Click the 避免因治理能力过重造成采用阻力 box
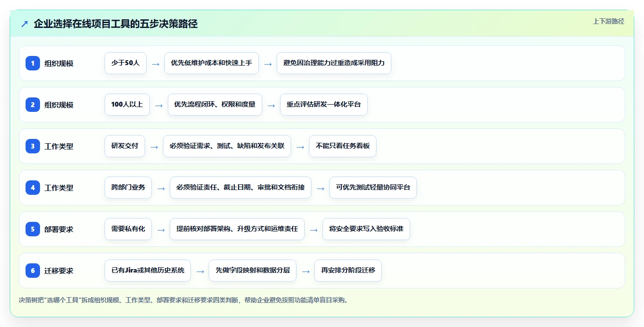This screenshot has height=327, width=644. tap(334, 63)
